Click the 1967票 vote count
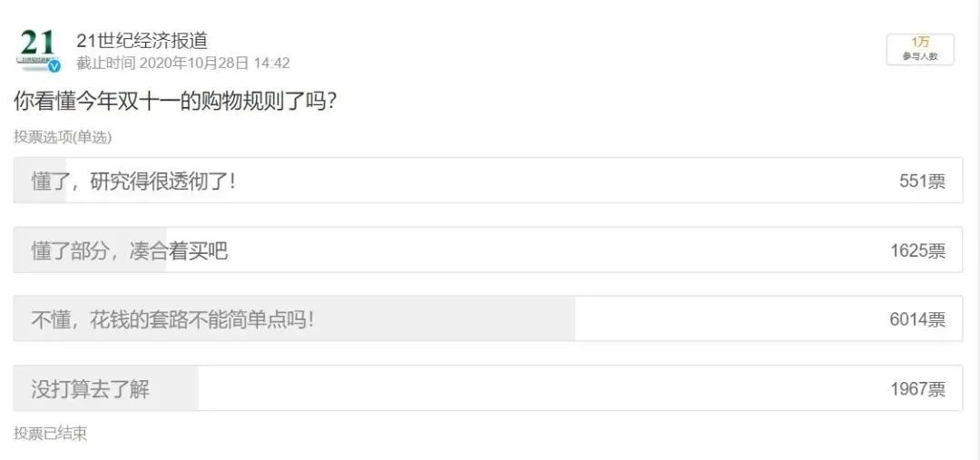Viewport: 980px width, 460px height. coord(917,389)
